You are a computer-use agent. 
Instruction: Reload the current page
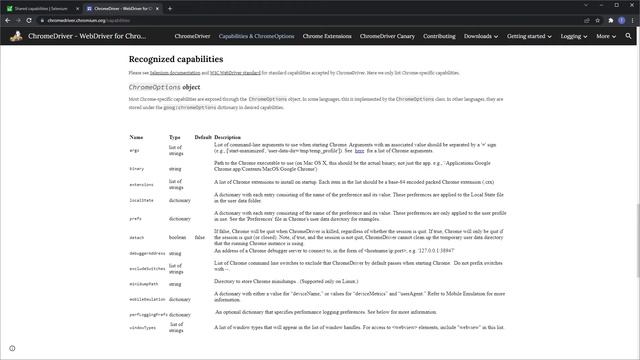[x=29, y=20]
